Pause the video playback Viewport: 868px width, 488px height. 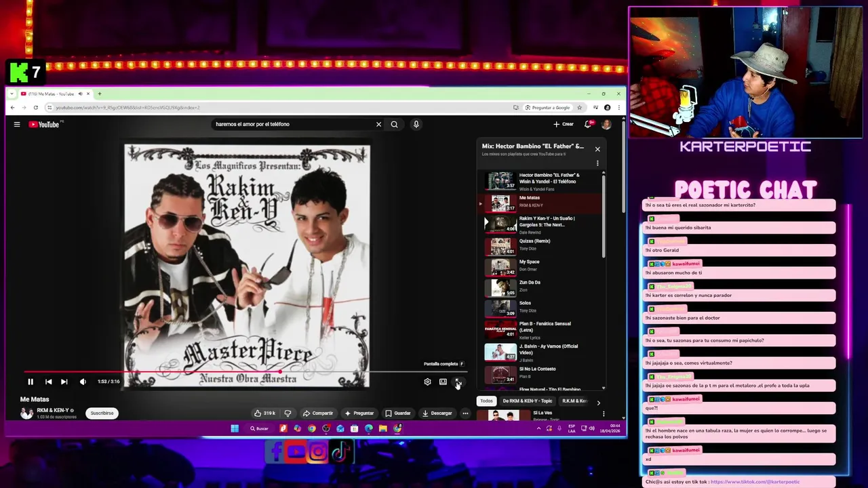click(x=31, y=382)
